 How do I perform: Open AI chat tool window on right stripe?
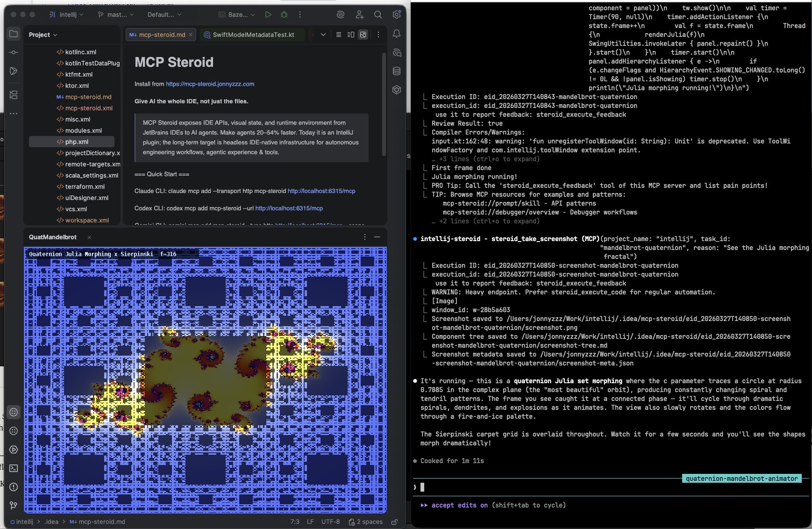(397, 53)
